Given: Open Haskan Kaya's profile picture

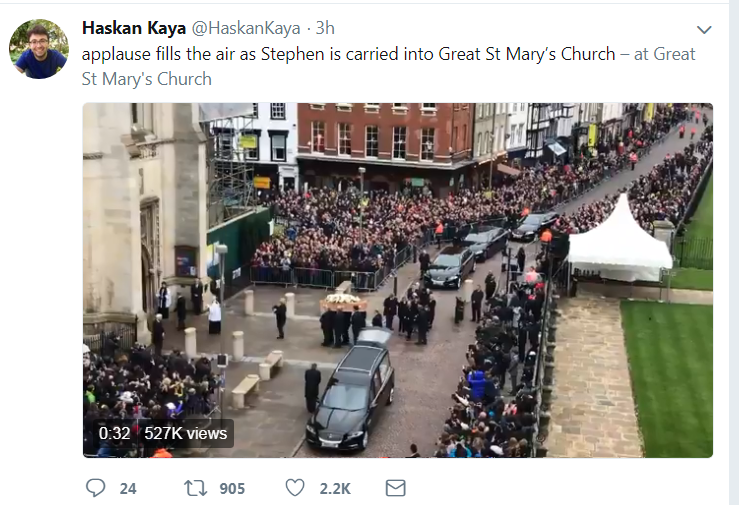Looking at the screenshot, I should click(39, 49).
